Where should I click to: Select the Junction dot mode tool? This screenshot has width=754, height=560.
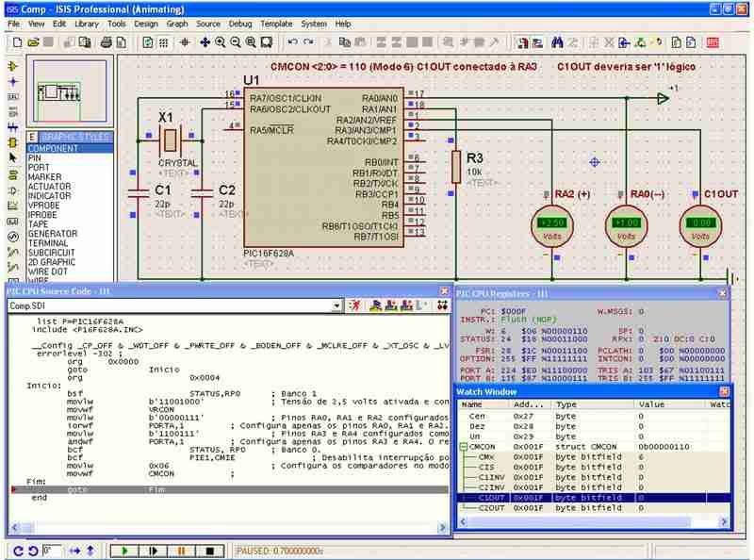point(13,81)
